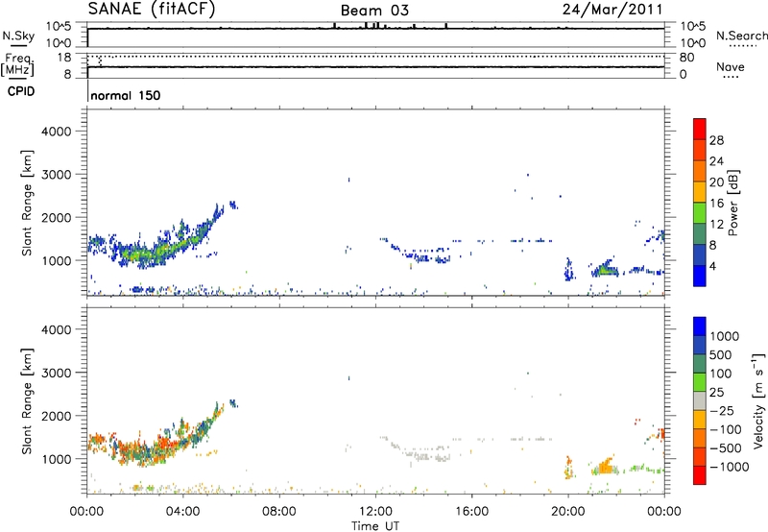Image resolution: width=768 pixels, height=532 pixels.
Task: Click the 'Beam 03' header label
Action: coord(374,11)
